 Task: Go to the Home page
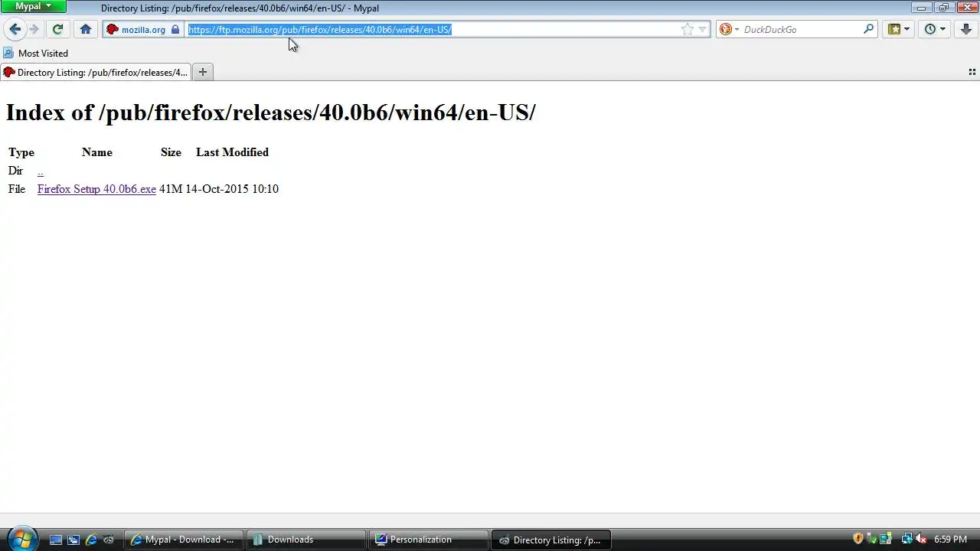86,29
